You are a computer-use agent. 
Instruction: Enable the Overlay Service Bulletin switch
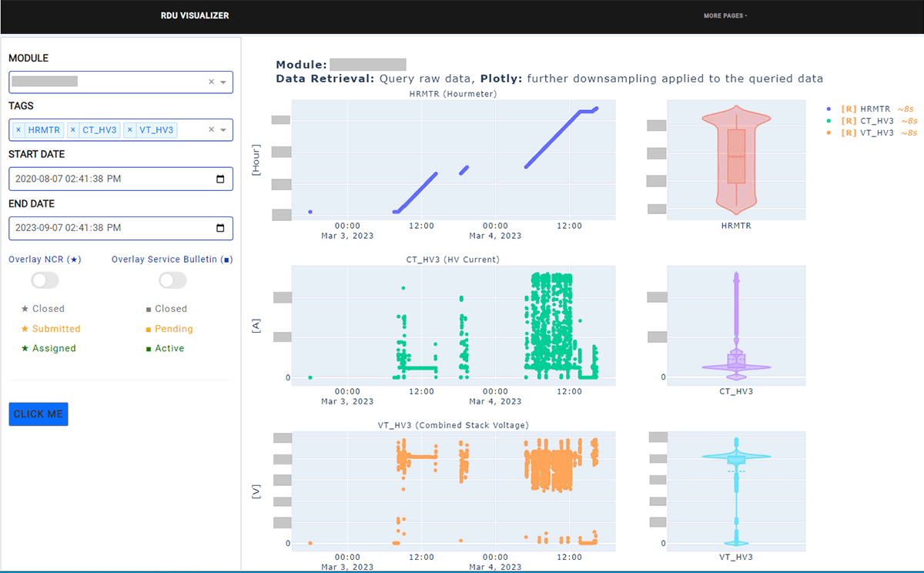[172, 280]
